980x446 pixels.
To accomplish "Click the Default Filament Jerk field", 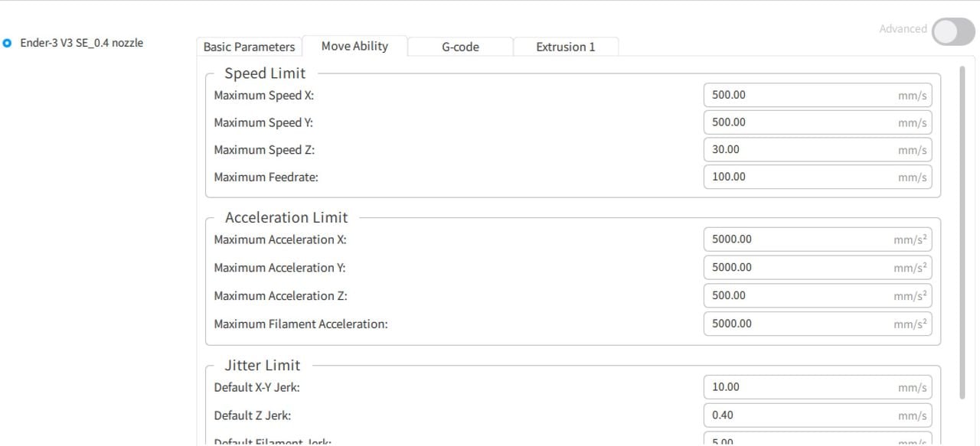I will pos(796,440).
